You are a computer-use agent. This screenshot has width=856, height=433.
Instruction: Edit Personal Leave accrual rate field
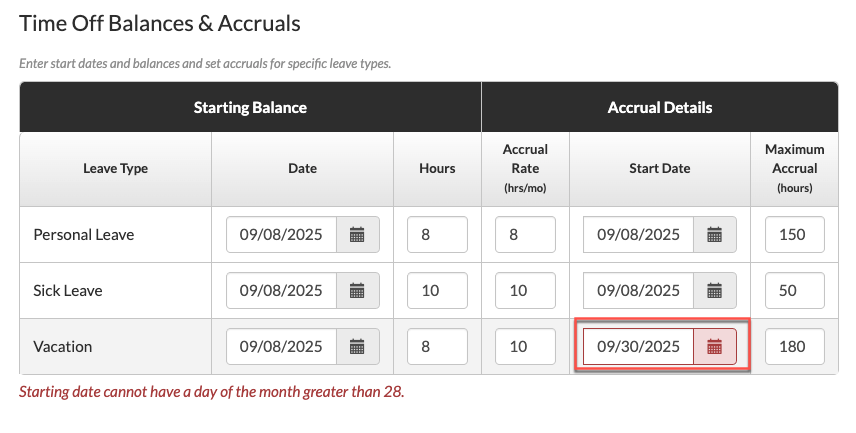[x=525, y=235]
